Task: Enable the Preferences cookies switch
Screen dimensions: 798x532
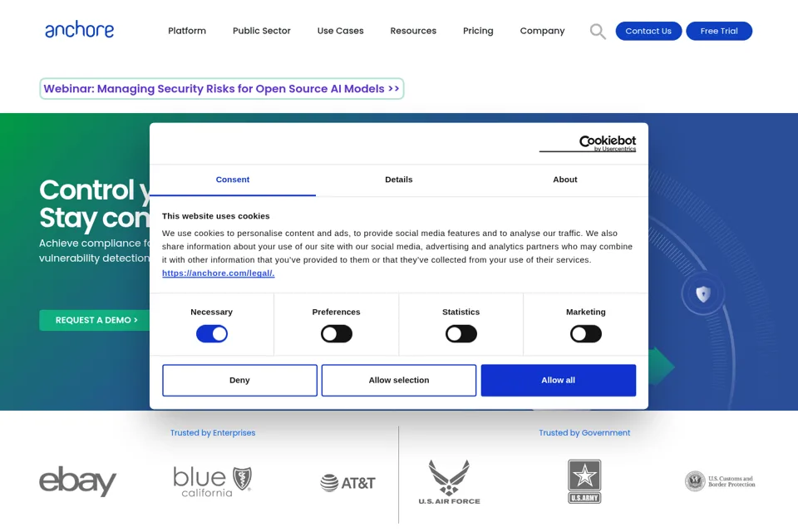Action: [337, 334]
